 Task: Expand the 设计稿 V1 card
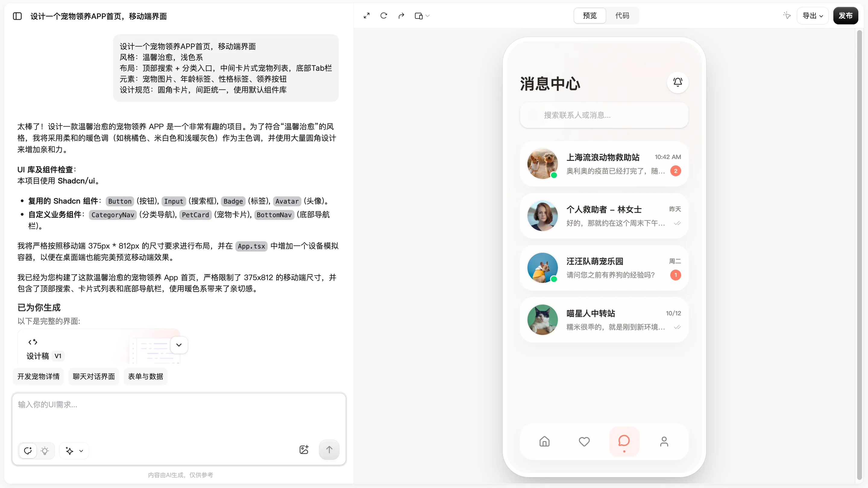coord(179,345)
